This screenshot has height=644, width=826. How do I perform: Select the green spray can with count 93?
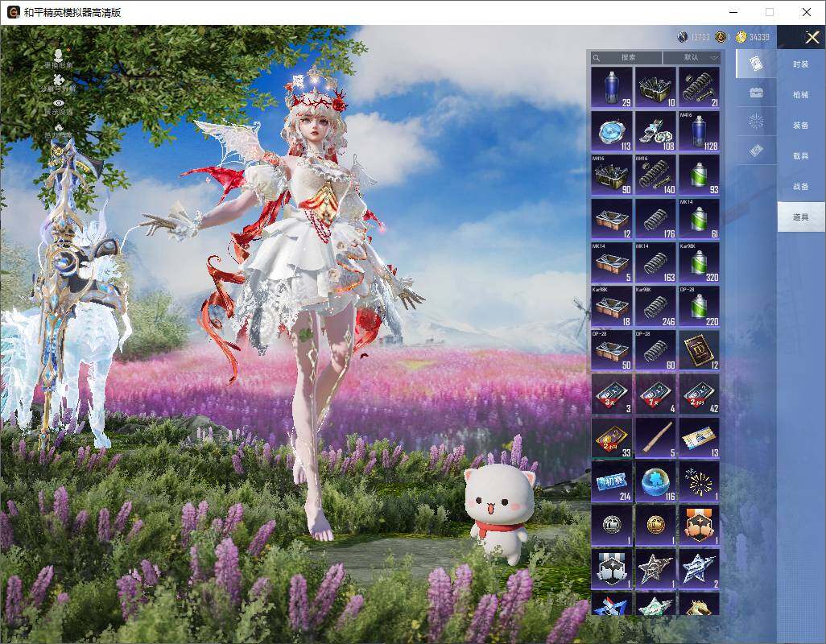(x=699, y=175)
